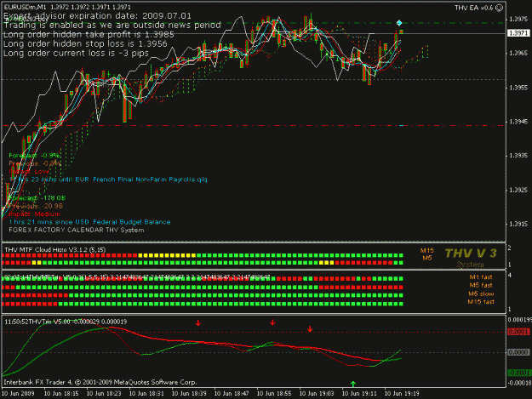Click the THV EA v0.6 label
532x399 pixels.
473,8
